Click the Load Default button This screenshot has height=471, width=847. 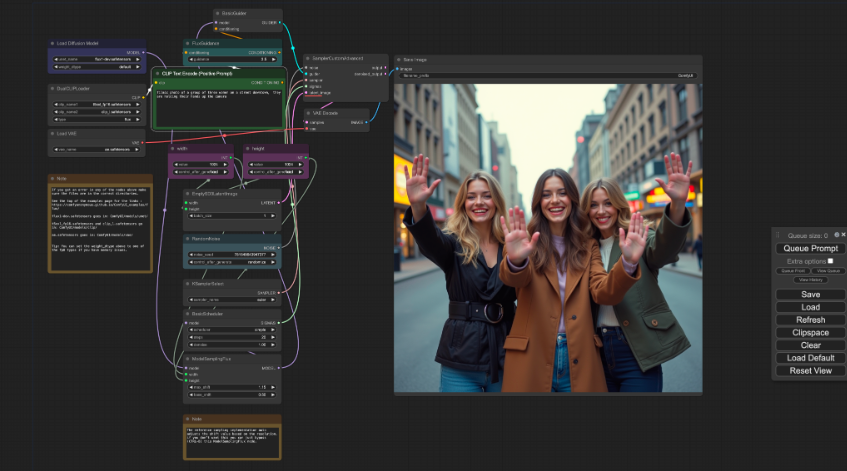[x=810, y=358]
